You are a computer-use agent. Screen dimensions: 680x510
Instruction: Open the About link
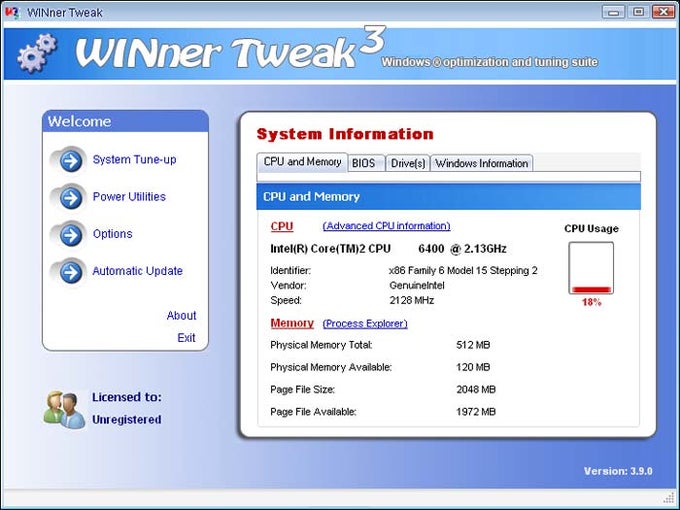pos(181,315)
